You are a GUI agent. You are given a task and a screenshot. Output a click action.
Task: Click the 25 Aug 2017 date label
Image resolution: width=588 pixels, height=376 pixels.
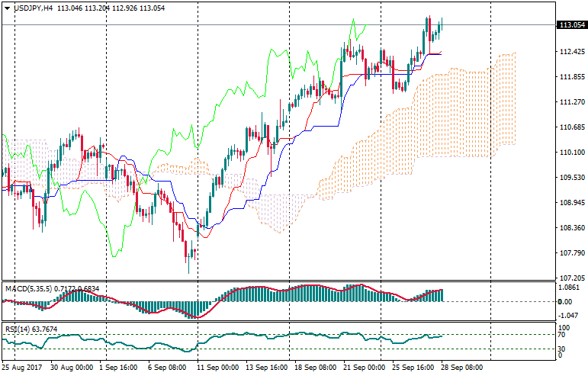23,367
